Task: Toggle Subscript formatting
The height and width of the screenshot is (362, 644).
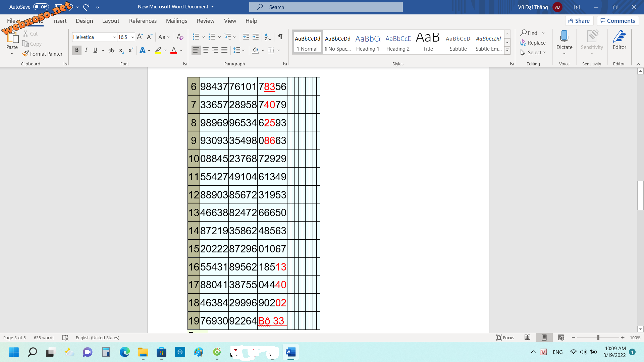Action: 121,50
